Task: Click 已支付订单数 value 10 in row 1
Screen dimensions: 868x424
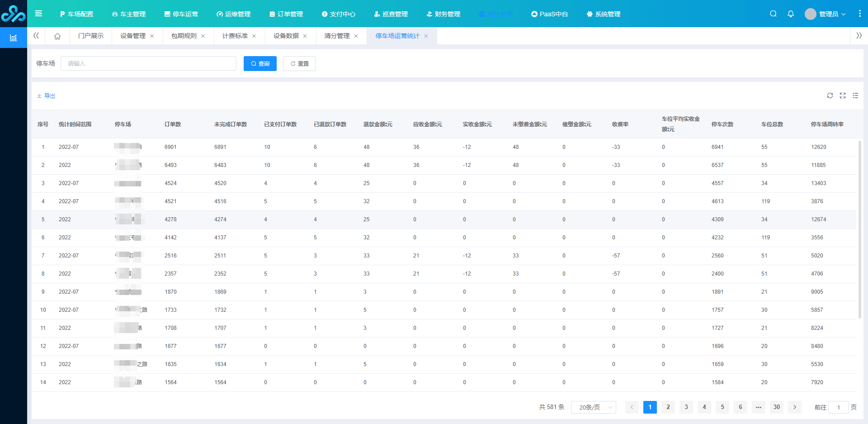Action: click(267, 147)
